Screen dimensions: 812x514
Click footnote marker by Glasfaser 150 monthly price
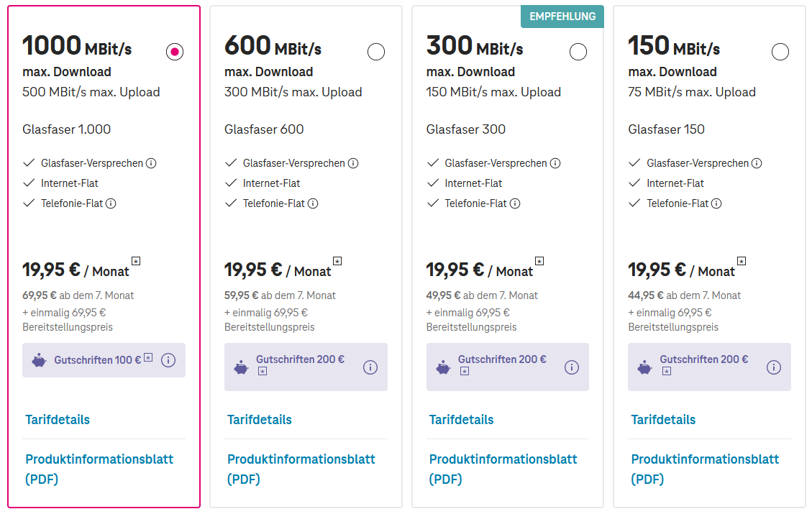(742, 261)
